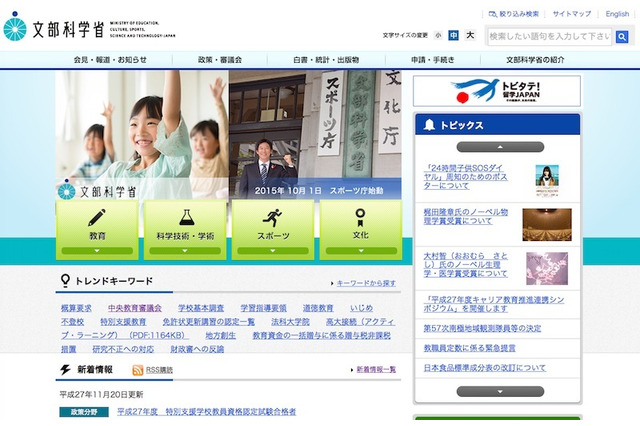
Task: Open the 白書・統計・出版物 menu
Action: [x=326, y=60]
